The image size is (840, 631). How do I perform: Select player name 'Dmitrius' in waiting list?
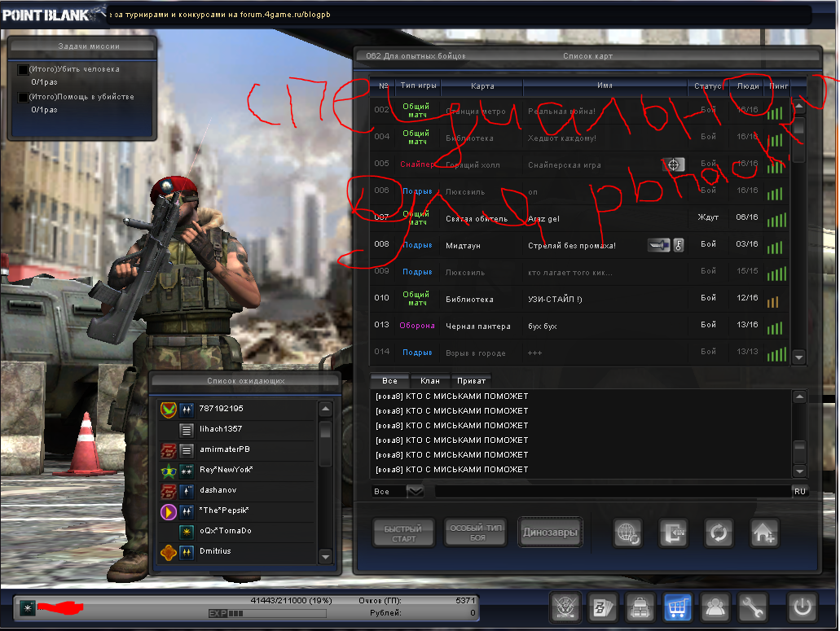pyautogui.click(x=215, y=551)
